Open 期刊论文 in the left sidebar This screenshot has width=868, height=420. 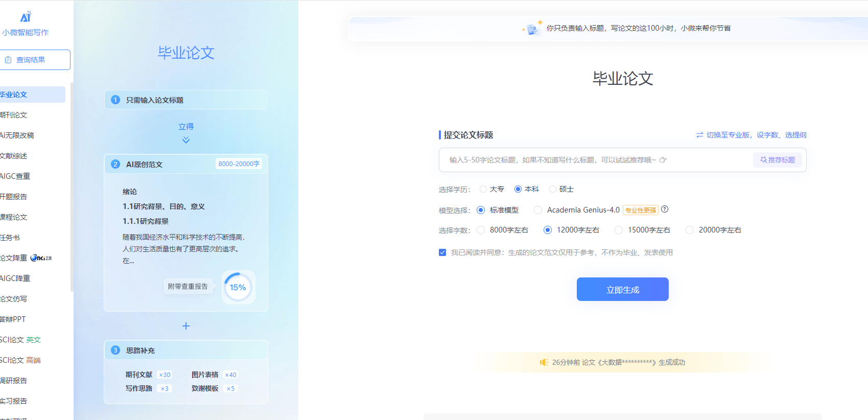14,115
